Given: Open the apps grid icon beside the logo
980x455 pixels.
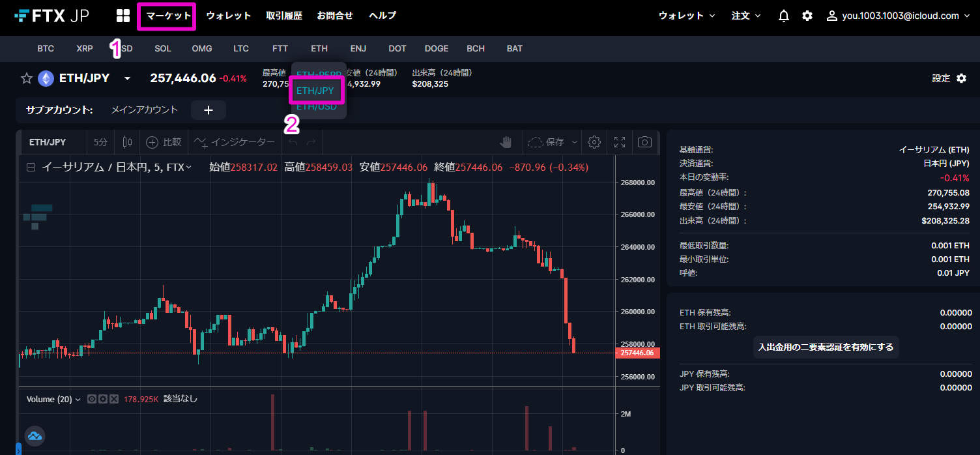Looking at the screenshot, I should [122, 16].
